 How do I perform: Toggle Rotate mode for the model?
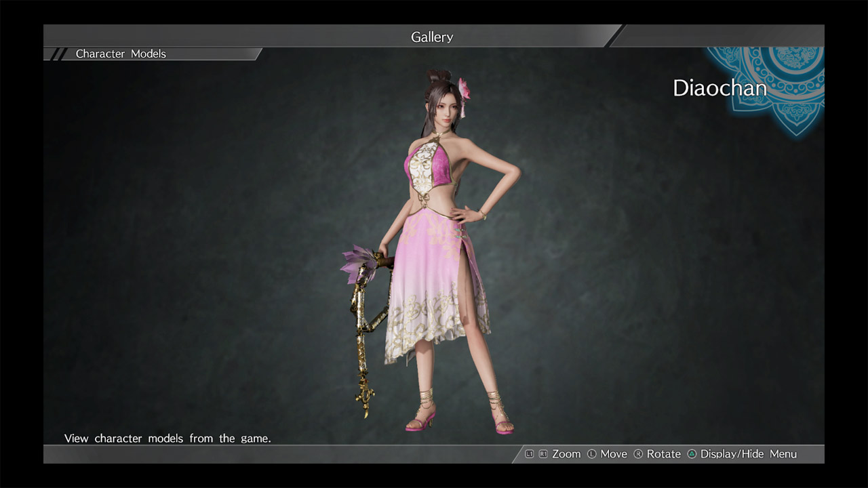tap(663, 453)
